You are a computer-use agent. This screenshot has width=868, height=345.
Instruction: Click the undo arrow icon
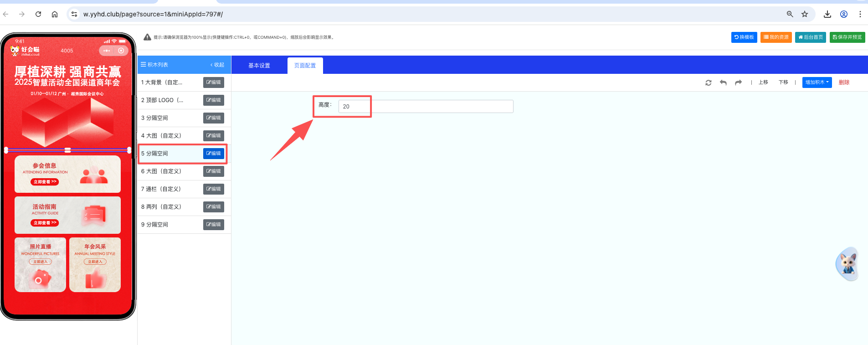723,82
